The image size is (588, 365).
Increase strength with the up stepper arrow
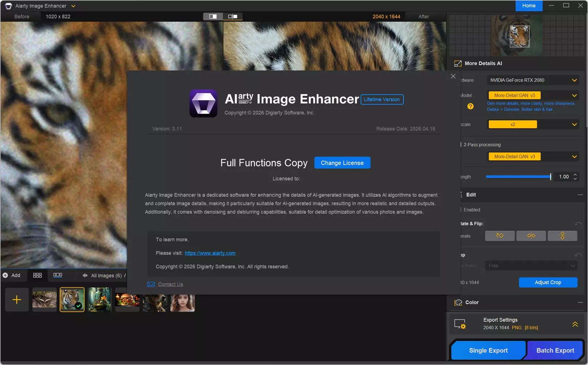[575, 175]
